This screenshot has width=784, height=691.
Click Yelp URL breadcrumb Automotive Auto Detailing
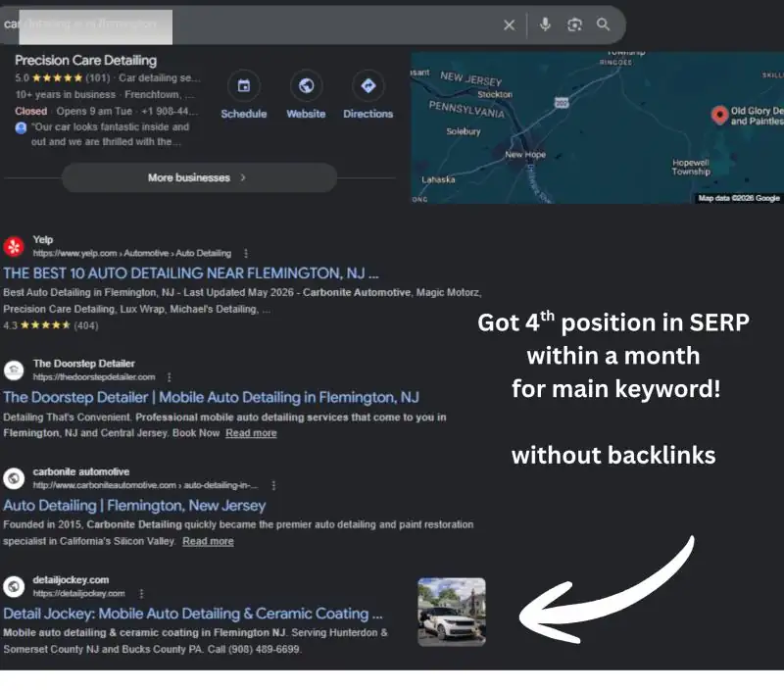[x=132, y=254]
